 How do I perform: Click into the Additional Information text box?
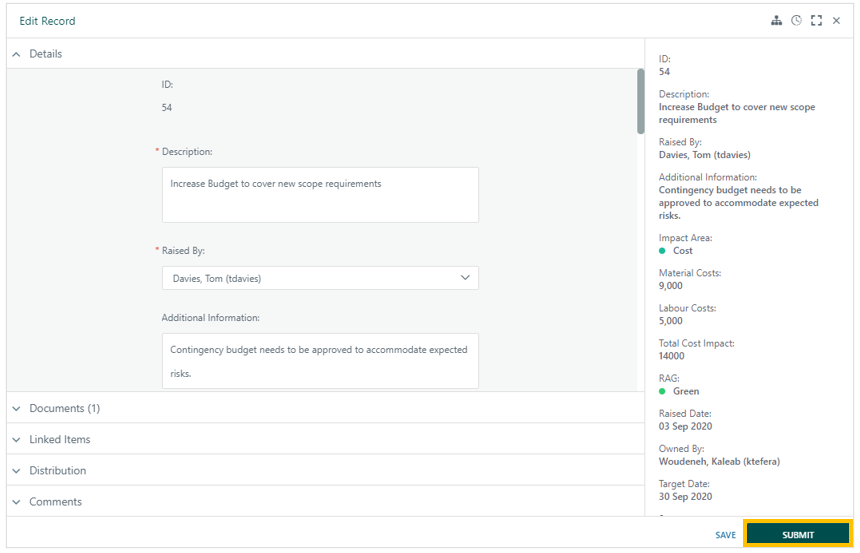[x=320, y=361]
